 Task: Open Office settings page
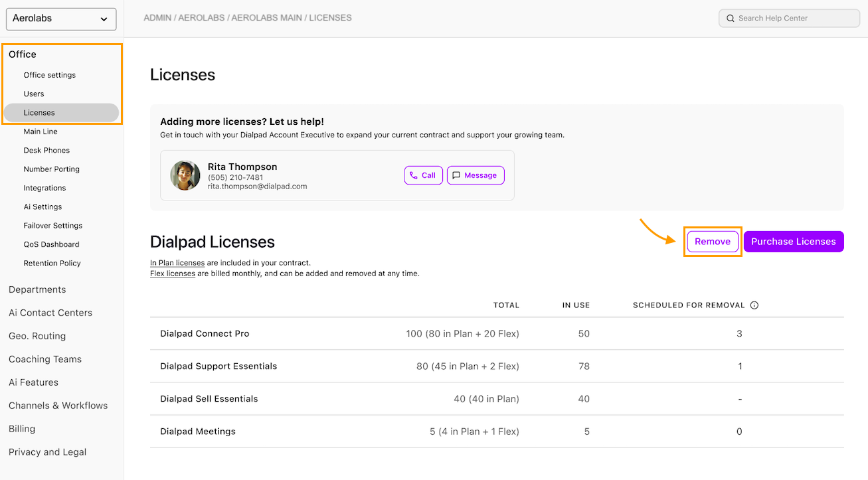50,75
